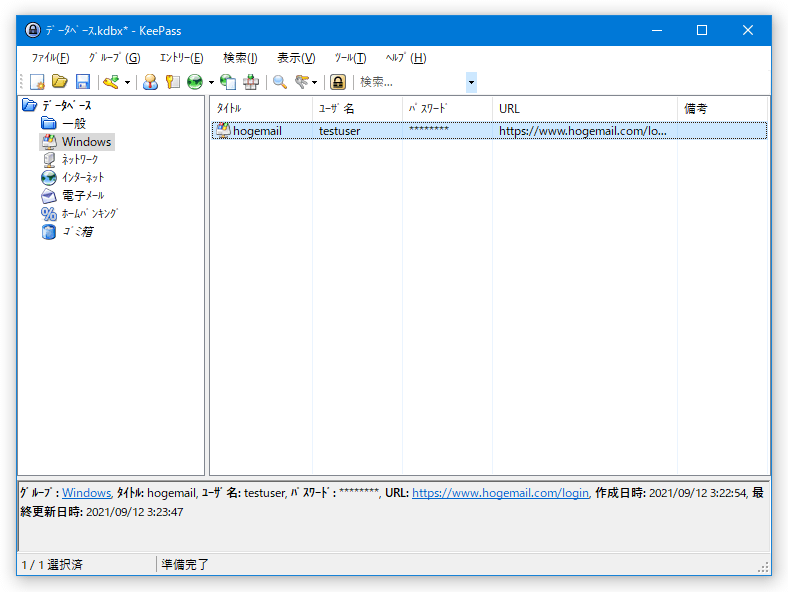This screenshot has width=788, height=592.
Task: Close the KeePass window
Action: click(x=748, y=30)
